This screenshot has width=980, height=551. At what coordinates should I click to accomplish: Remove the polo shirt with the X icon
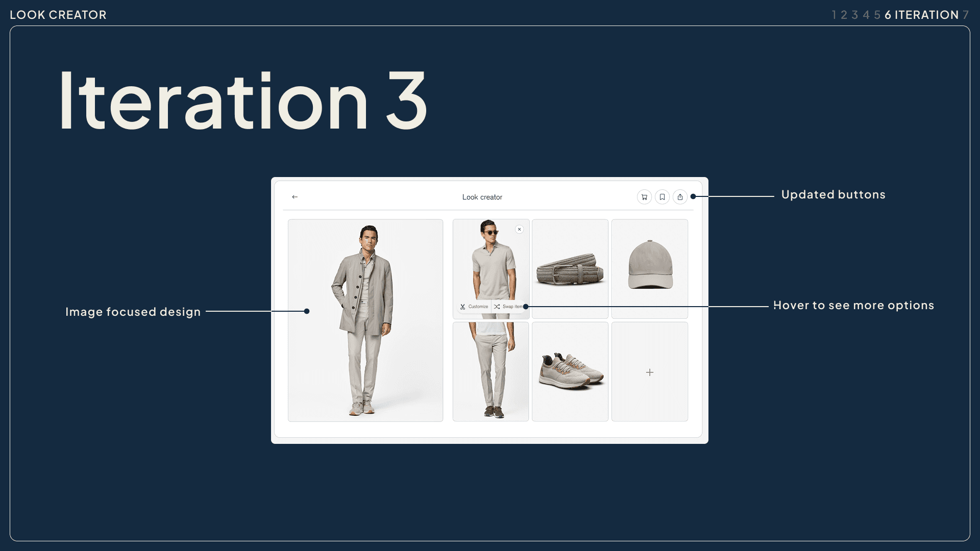click(519, 230)
